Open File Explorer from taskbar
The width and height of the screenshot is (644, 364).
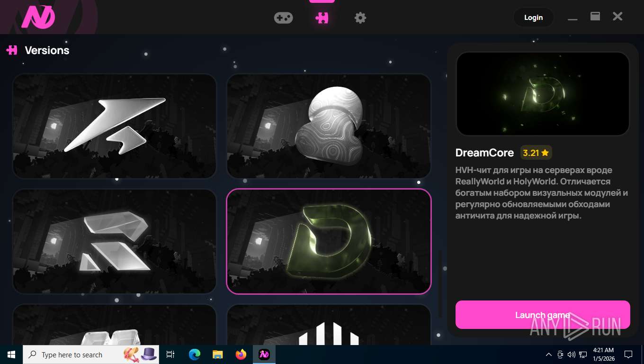pos(217,355)
